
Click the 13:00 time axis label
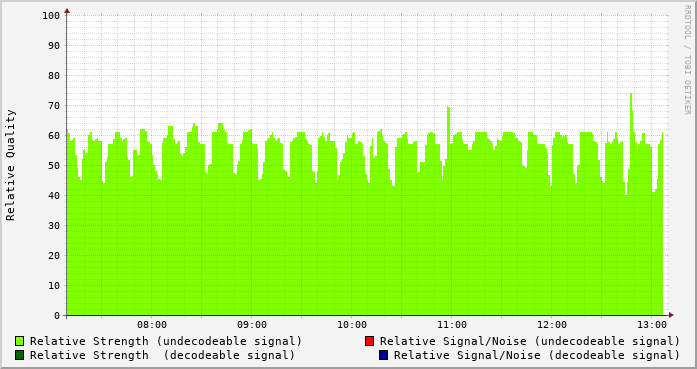pos(652,325)
